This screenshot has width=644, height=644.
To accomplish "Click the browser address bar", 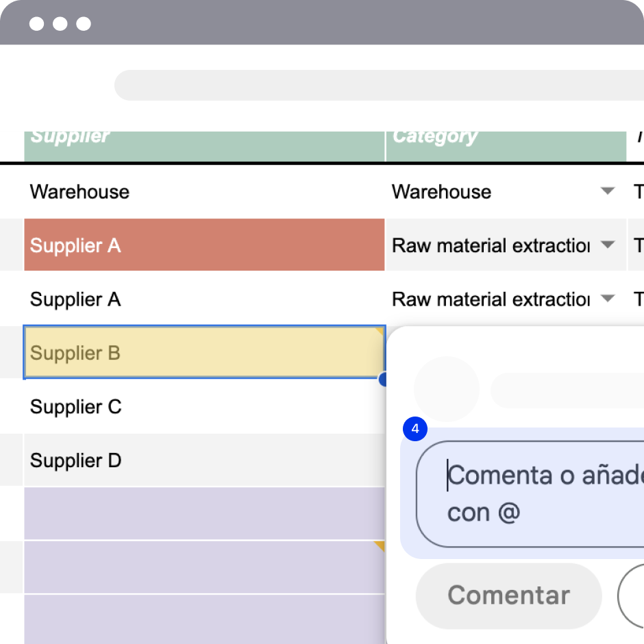I will [379, 85].
